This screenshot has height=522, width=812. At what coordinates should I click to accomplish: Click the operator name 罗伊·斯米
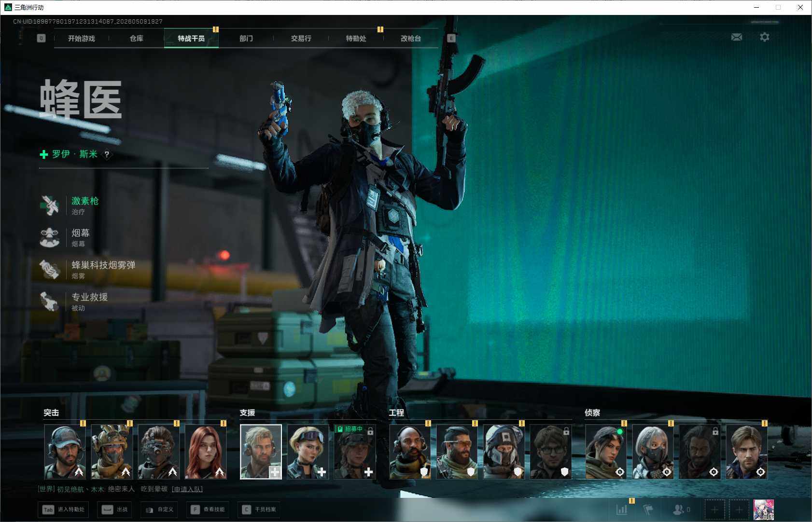(x=75, y=154)
